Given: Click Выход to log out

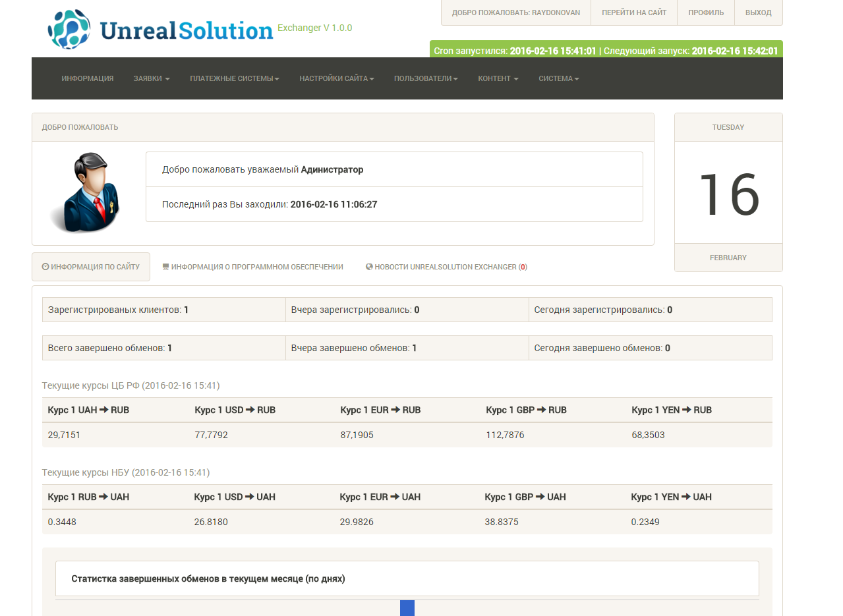Looking at the screenshot, I should pos(758,13).
